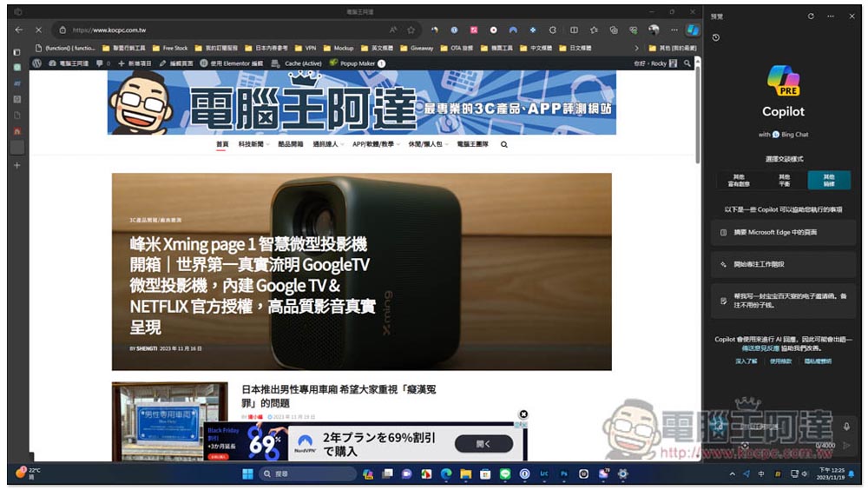Screen dimensions: 868x490
Task: Show hidden system tray icons chevron
Action: pyautogui.click(x=732, y=473)
